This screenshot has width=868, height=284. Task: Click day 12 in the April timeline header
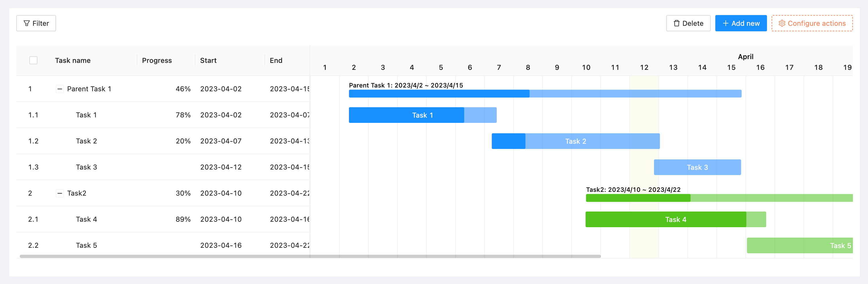[x=644, y=67]
